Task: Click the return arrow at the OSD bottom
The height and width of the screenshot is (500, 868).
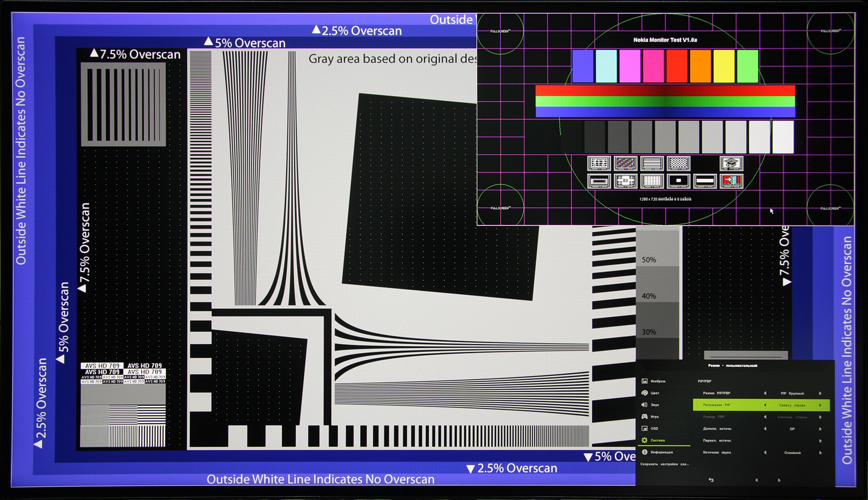Action: coord(711,480)
